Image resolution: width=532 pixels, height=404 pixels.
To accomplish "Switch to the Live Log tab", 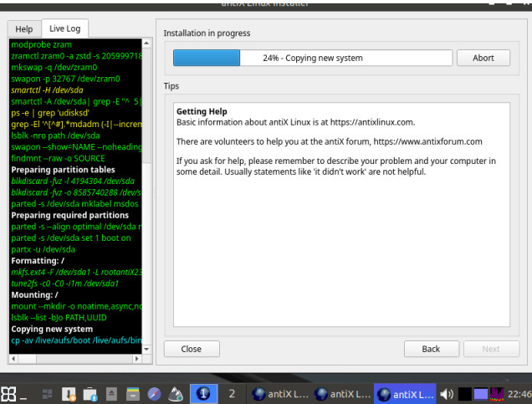I will [64, 28].
